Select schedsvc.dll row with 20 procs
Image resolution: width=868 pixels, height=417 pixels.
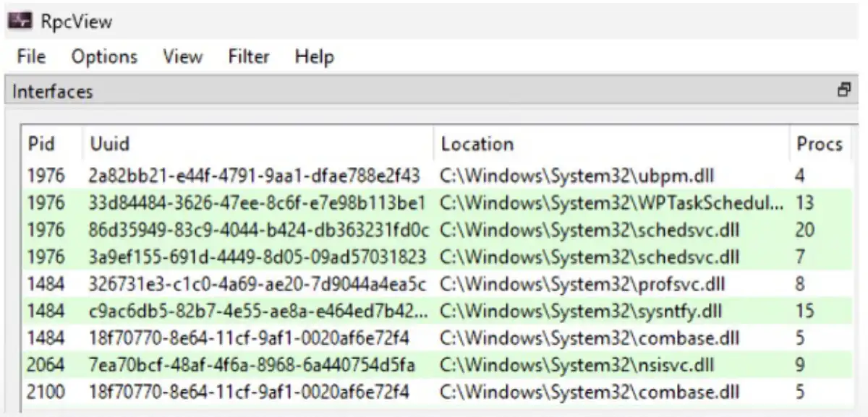pos(590,230)
